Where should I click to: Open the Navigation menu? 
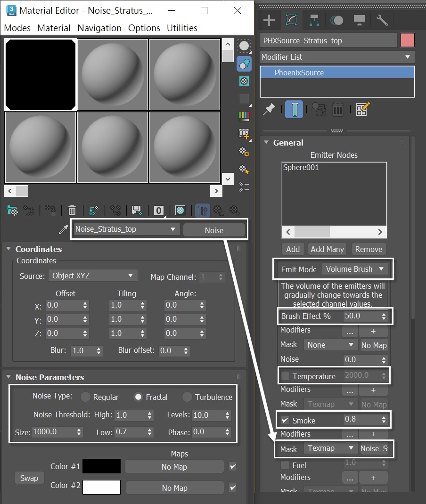click(99, 28)
